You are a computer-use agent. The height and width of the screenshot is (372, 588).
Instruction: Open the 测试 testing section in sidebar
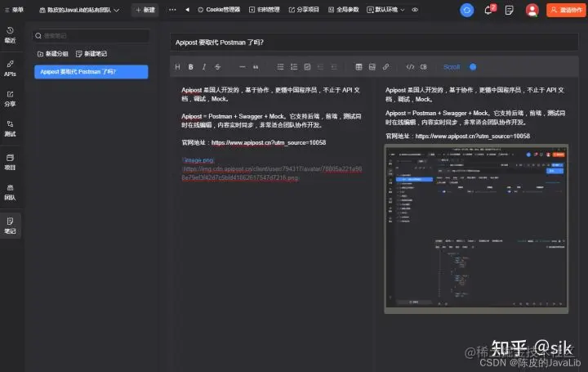(10, 128)
